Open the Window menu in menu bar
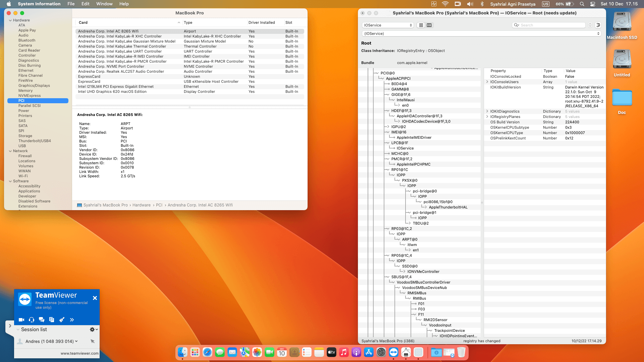The height and width of the screenshot is (362, 644). point(104,4)
